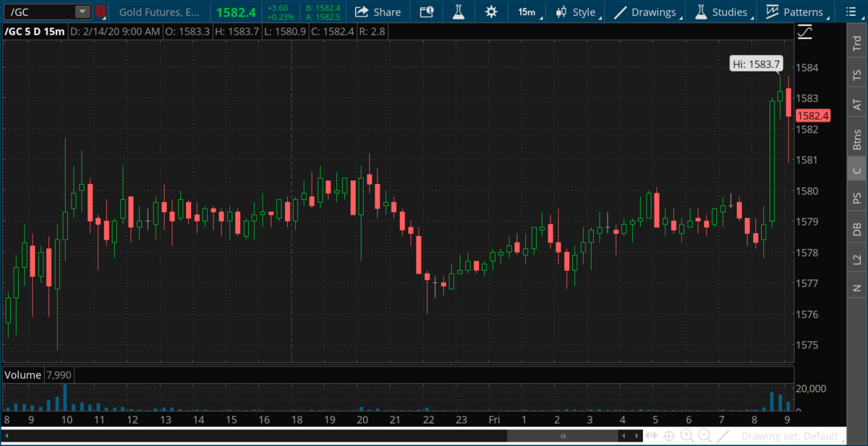
Task: Click the Gold Futures description text
Action: (x=160, y=12)
